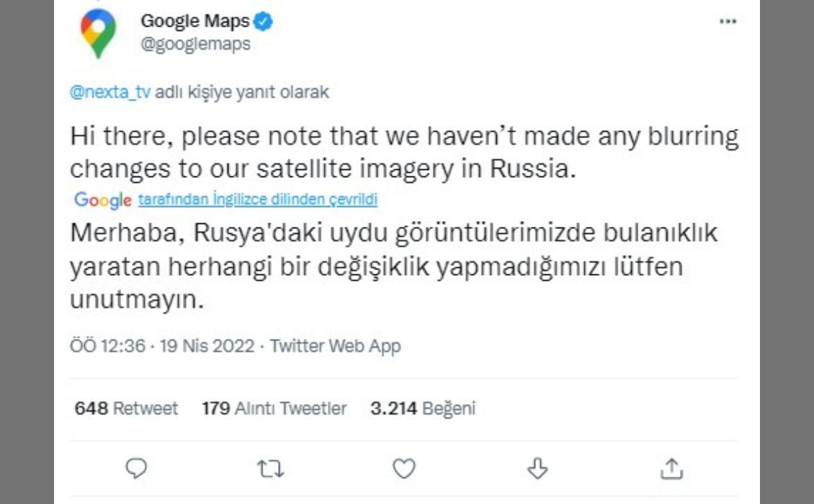Click the Twitter Web App source label
The image size is (814, 504).
click(x=335, y=346)
